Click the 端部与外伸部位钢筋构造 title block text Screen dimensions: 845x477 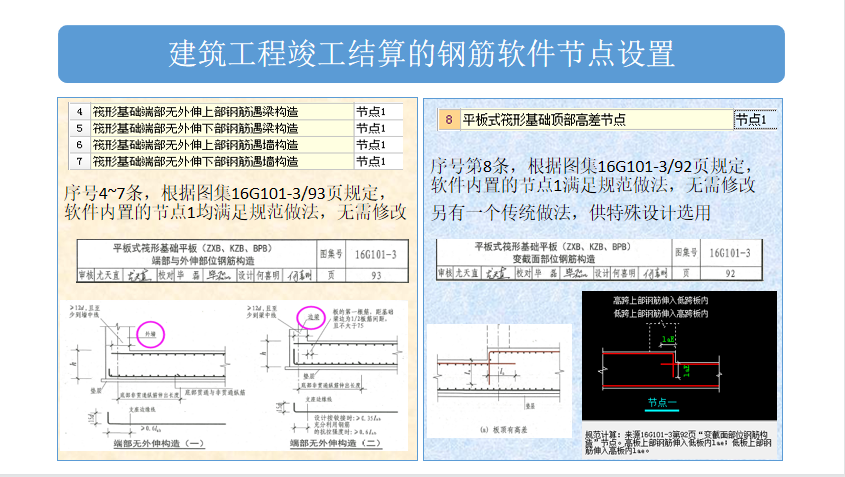(203, 261)
